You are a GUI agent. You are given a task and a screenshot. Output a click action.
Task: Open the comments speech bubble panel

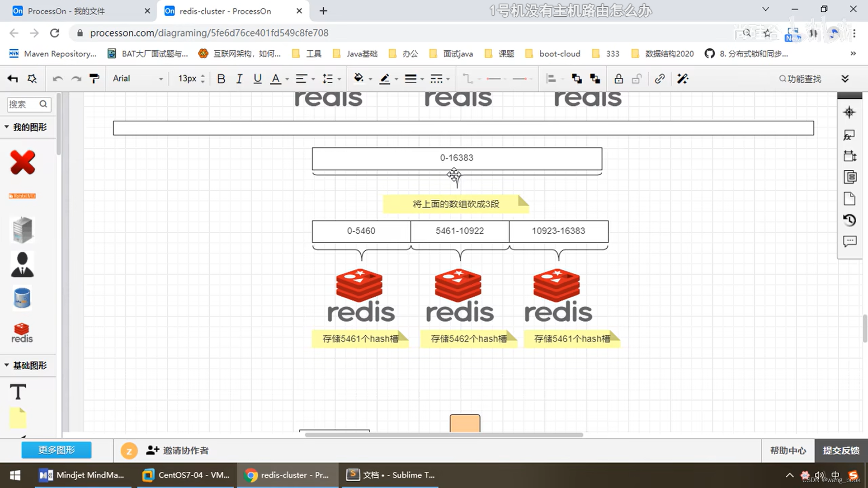[x=849, y=241]
